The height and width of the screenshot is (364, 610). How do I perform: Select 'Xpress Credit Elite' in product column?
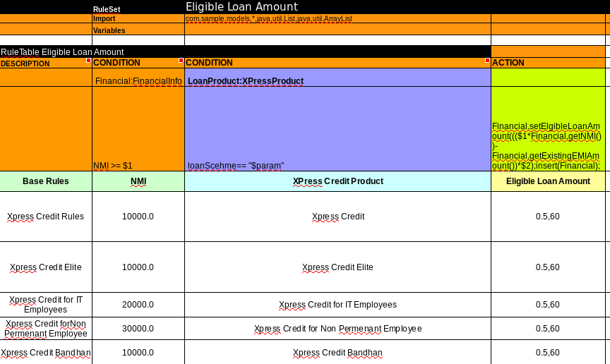pos(337,267)
